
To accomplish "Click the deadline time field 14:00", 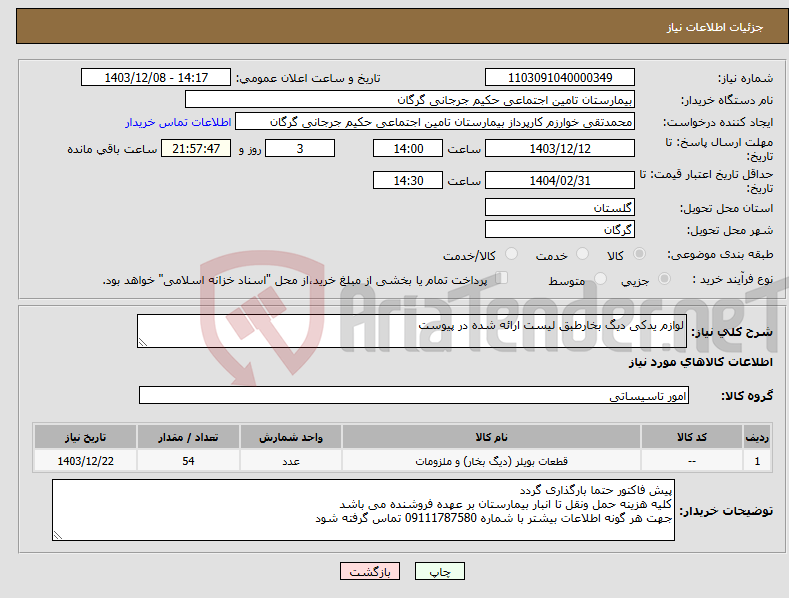I will pos(408,148).
